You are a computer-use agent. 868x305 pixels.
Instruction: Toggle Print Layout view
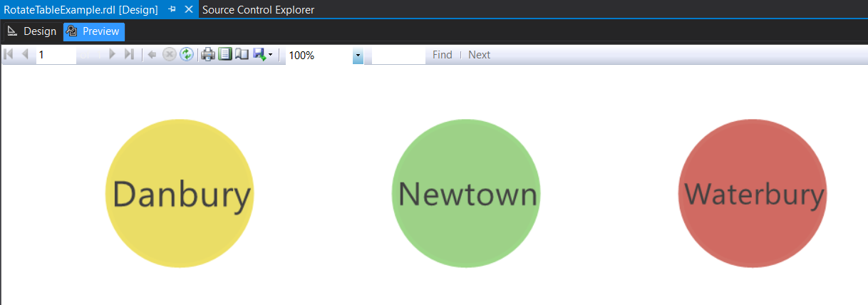[224, 55]
